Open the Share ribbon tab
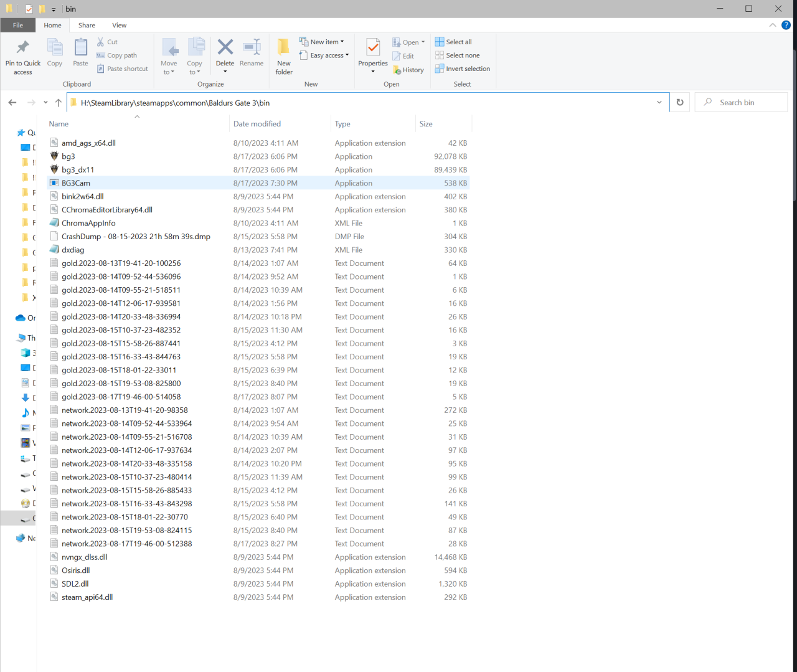 87,26
